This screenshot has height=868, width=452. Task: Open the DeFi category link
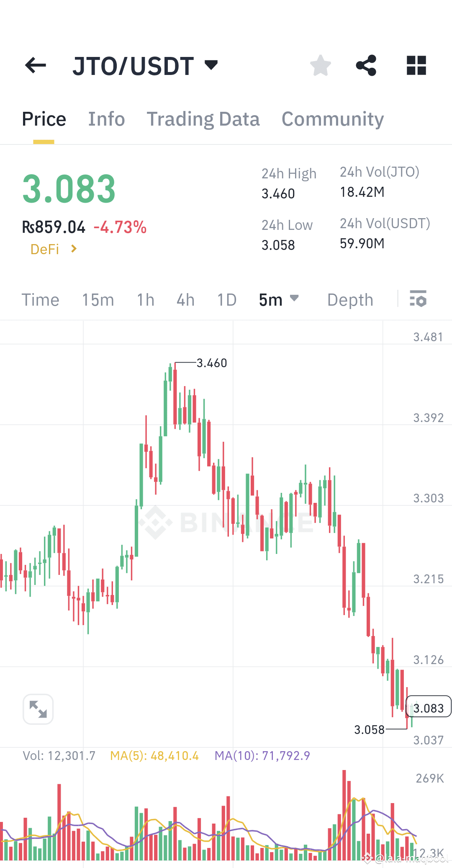pyautogui.click(x=45, y=249)
